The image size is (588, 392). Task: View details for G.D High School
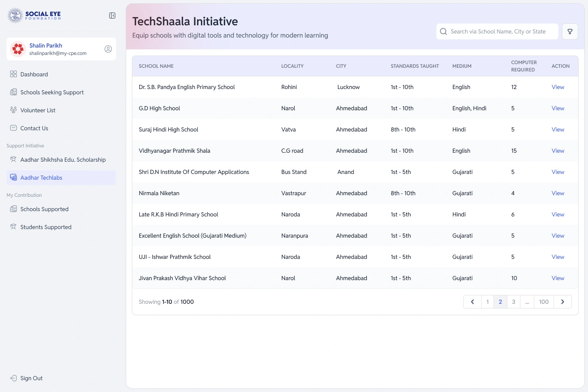558,108
